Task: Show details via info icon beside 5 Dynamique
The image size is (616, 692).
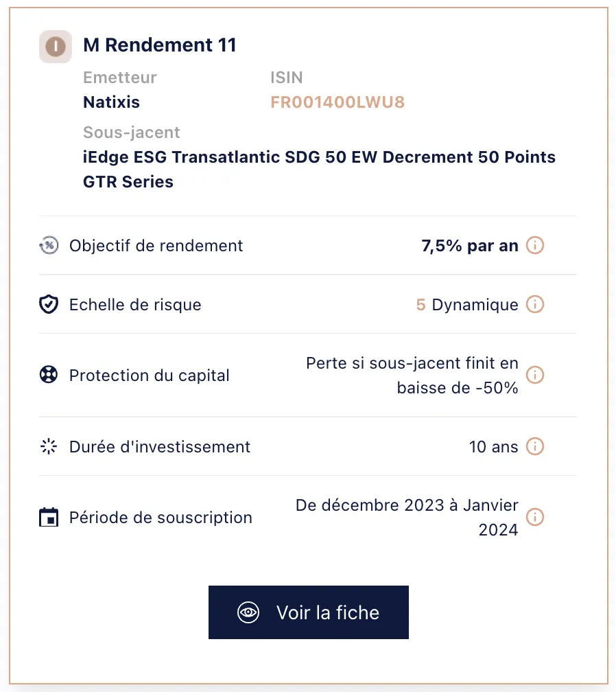Action: [x=534, y=304]
